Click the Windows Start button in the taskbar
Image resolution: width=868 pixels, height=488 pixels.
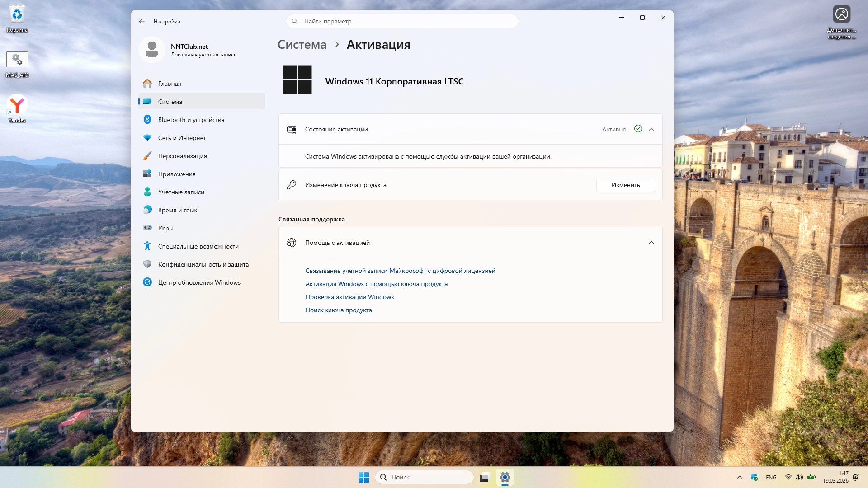(x=363, y=477)
